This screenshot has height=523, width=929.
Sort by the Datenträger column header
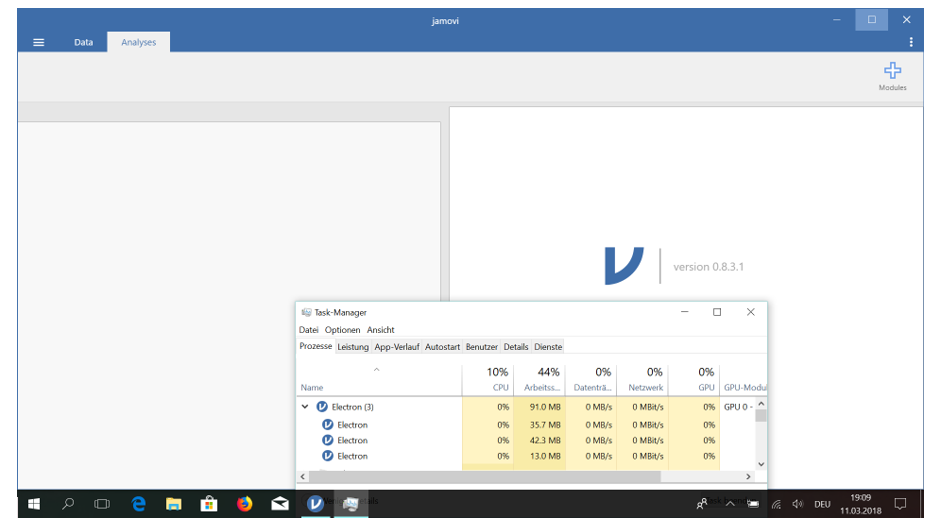click(591, 380)
